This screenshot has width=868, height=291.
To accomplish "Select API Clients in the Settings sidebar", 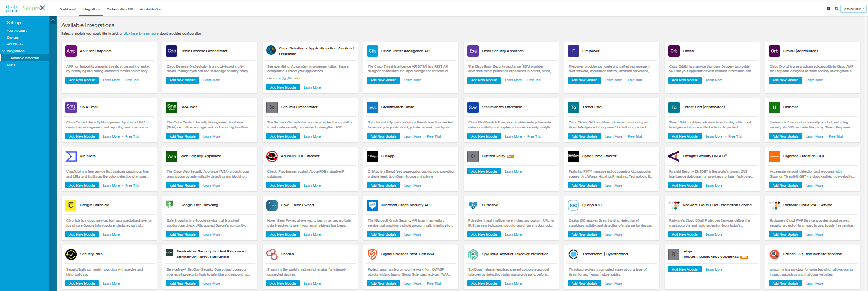I will click(15, 44).
